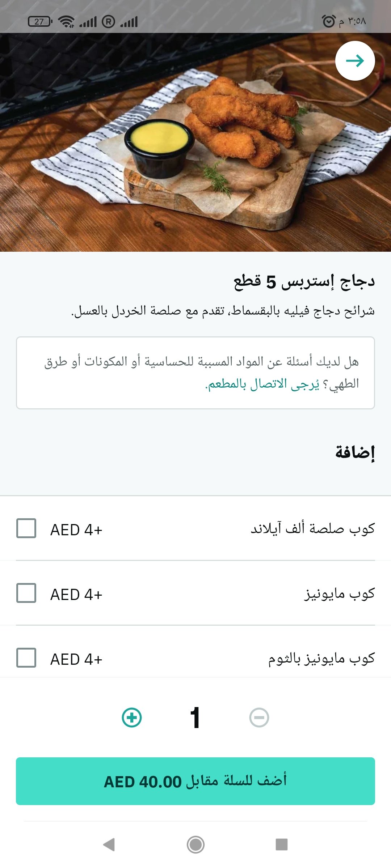Tap the Wi-Fi status bar icon
The width and height of the screenshot is (391, 868).
coord(66,22)
